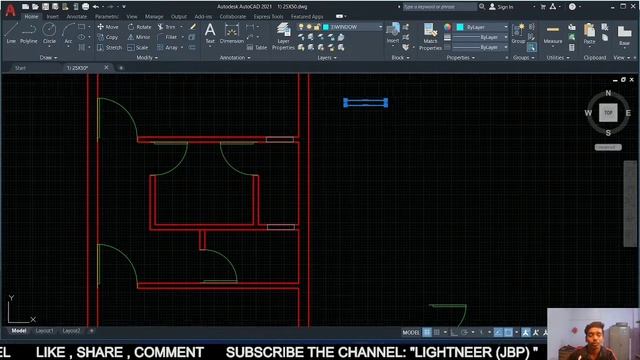Toggle polar tracking in status bar
The width and height of the screenshot is (640, 360).
coord(464,332)
